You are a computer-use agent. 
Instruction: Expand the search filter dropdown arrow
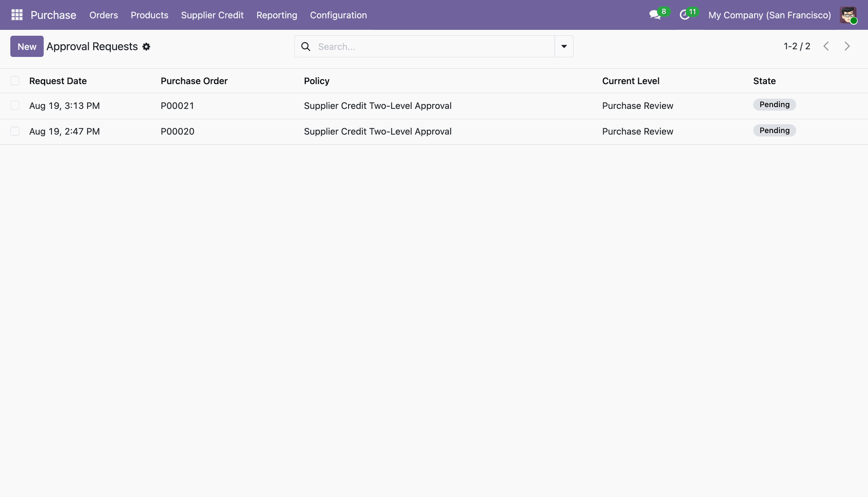[564, 47]
